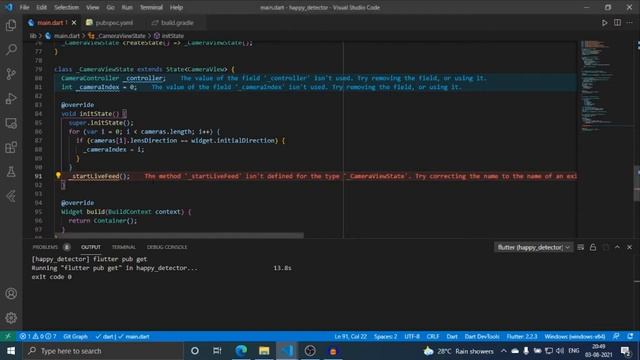Open initState breadcrumb dropdown
640x360 pixels.
[169, 36]
